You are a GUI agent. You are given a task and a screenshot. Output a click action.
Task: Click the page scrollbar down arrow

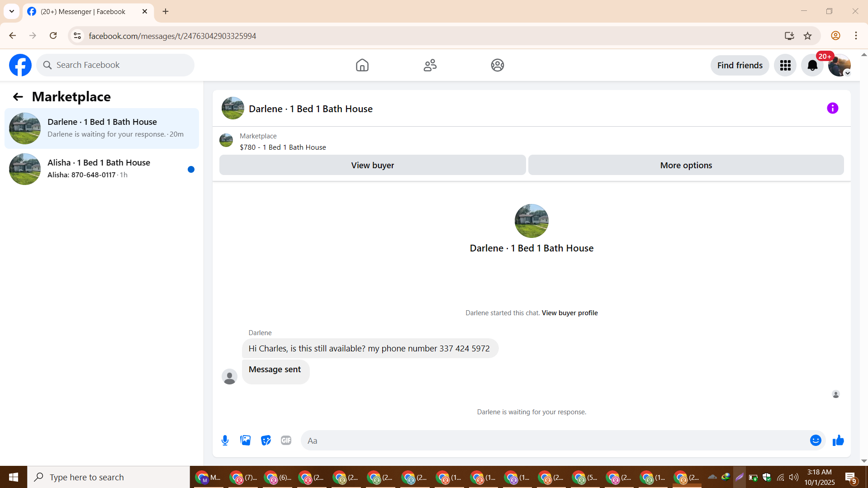864,461
